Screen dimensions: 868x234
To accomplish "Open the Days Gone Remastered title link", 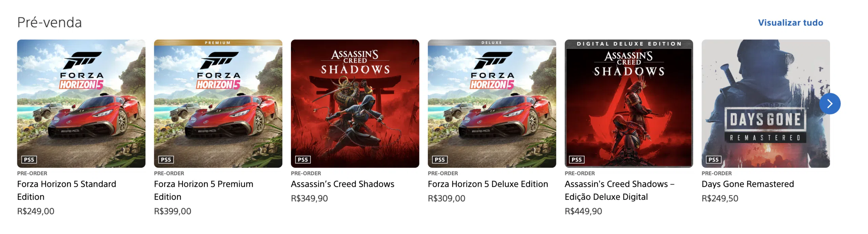I will 748,184.
